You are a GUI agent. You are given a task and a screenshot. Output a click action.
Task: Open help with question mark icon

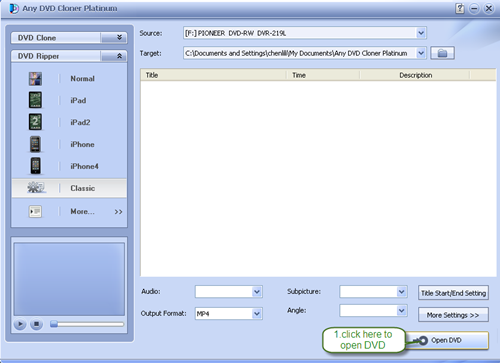point(460,8)
